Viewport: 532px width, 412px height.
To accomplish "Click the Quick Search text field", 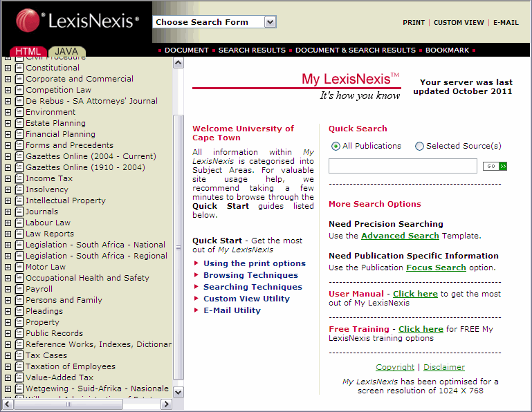I will coord(403,166).
